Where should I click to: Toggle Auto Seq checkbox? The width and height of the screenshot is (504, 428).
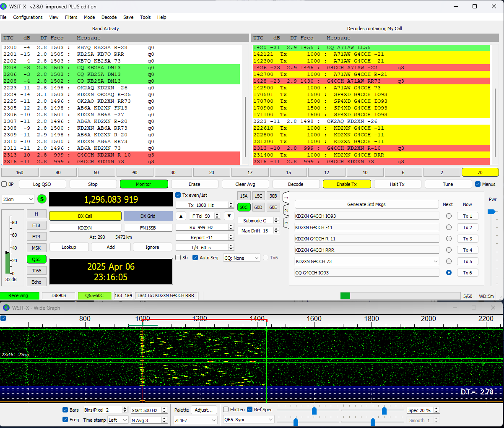click(195, 258)
